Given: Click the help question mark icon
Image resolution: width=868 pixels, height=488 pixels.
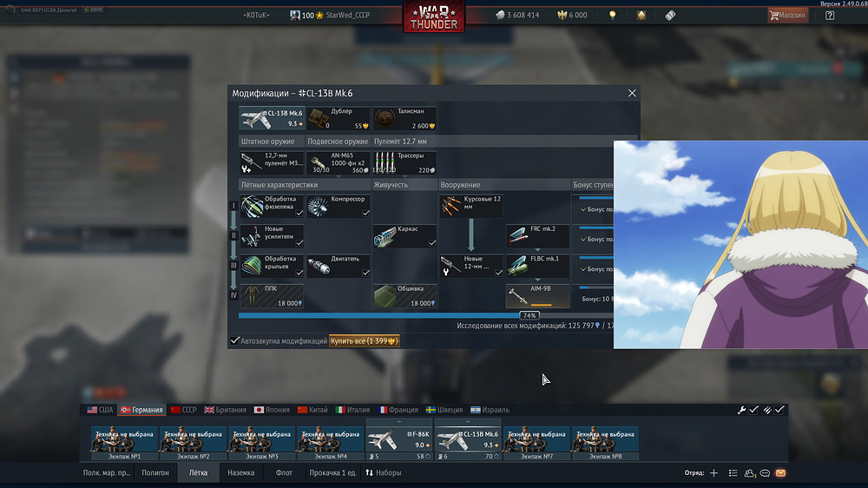Looking at the screenshot, I should [830, 16].
